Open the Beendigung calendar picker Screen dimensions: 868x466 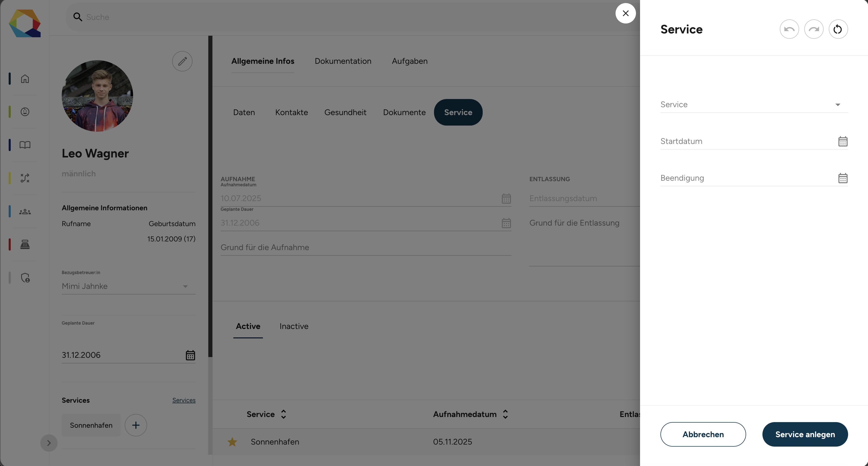click(x=843, y=178)
